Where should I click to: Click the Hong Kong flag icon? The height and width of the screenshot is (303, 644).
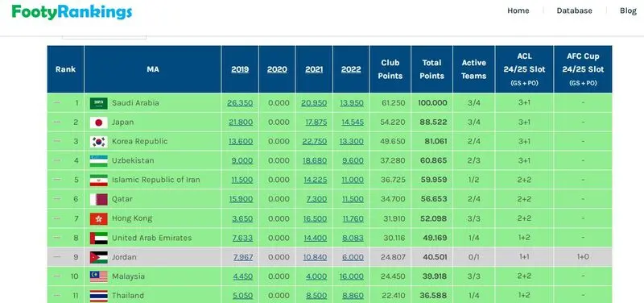[98, 218]
